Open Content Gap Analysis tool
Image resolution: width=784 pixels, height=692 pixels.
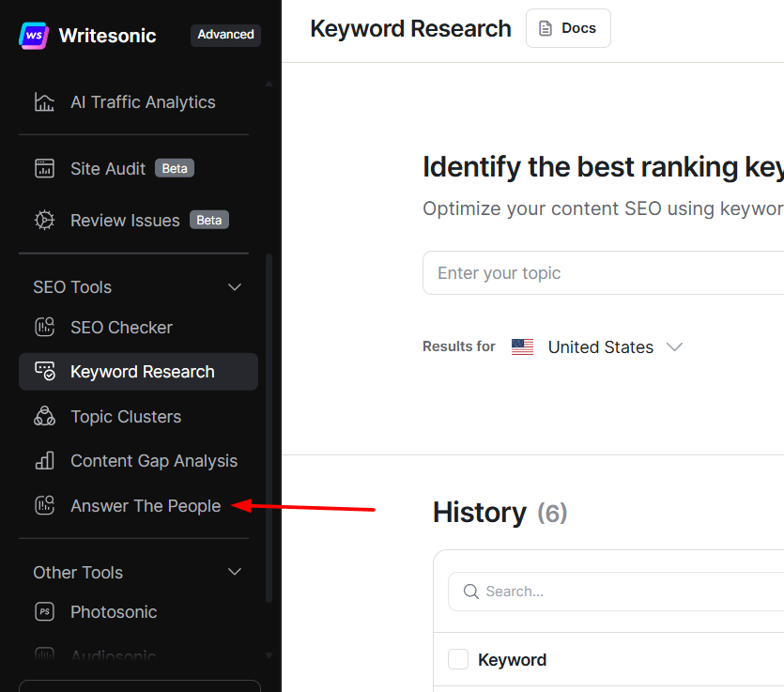(139, 460)
